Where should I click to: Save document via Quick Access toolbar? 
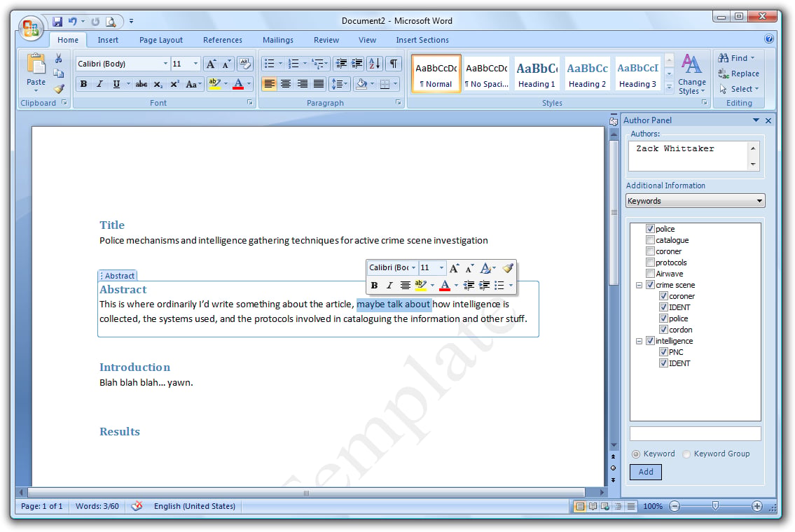(57, 21)
